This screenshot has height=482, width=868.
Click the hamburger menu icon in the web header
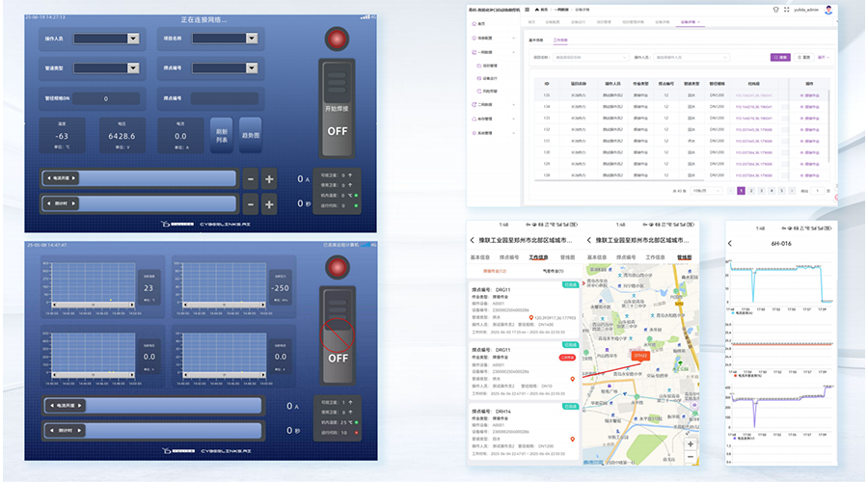tap(528, 9)
